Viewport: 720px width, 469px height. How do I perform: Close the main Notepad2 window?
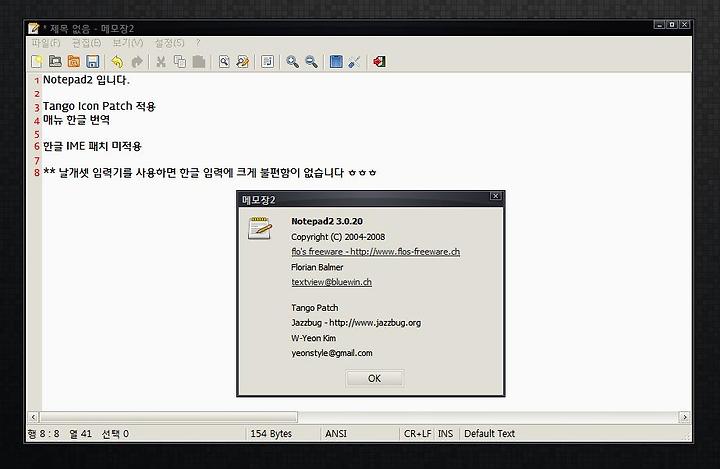pyautogui.click(x=684, y=24)
